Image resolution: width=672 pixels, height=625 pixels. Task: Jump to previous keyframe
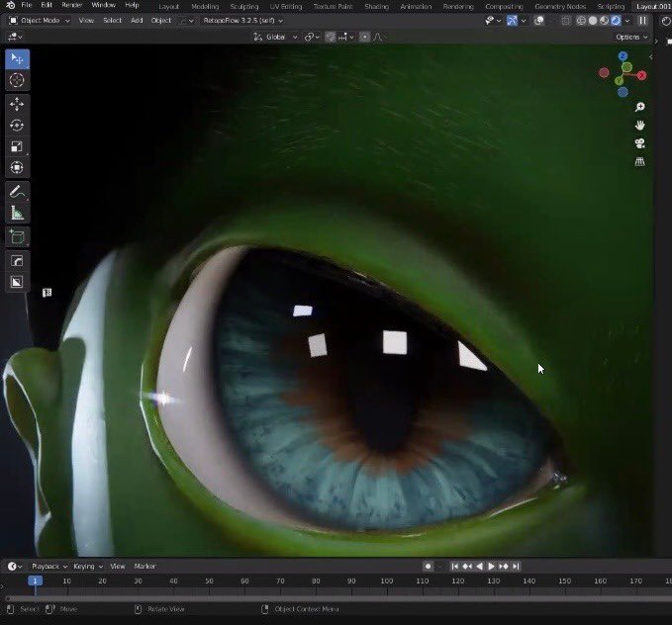point(467,567)
